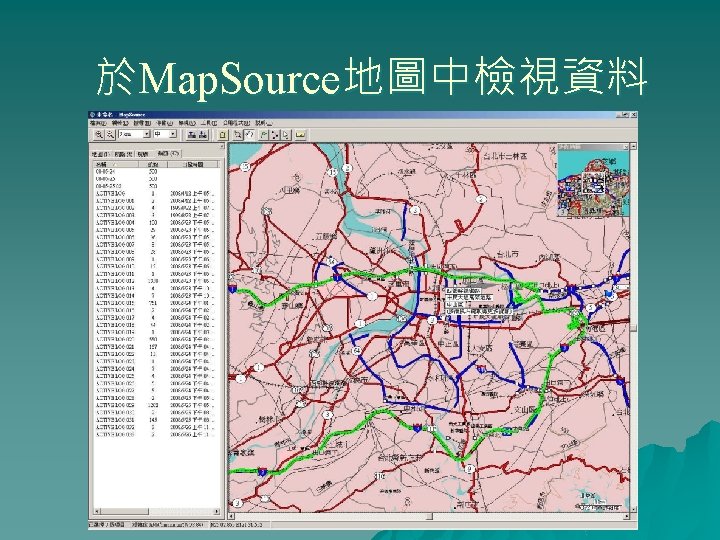Open the 檢視 menu
Image resolution: width=720 pixels, height=540 pixels.
(x=187, y=123)
